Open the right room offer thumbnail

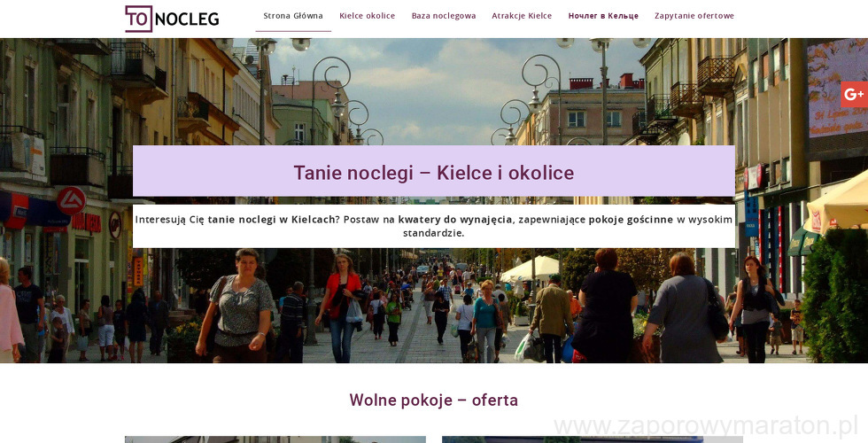tap(593, 439)
